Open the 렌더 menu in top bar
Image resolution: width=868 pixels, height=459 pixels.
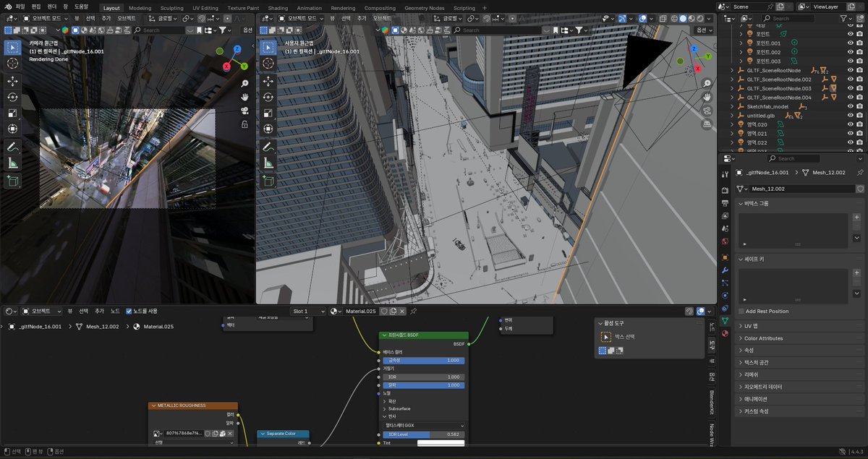[52, 7]
